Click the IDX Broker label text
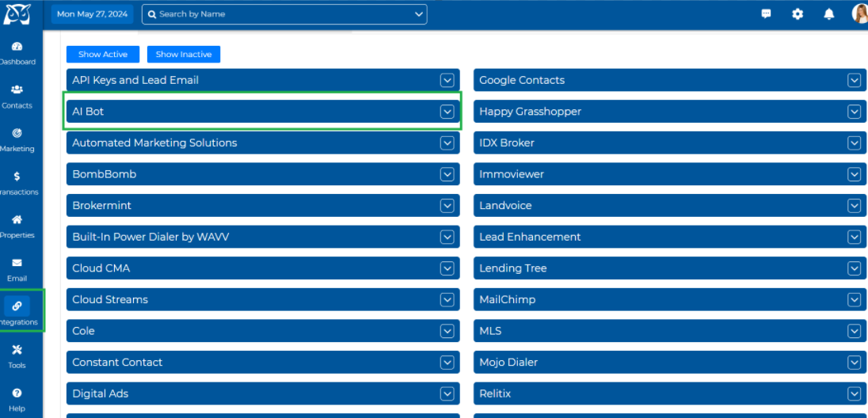 507,142
